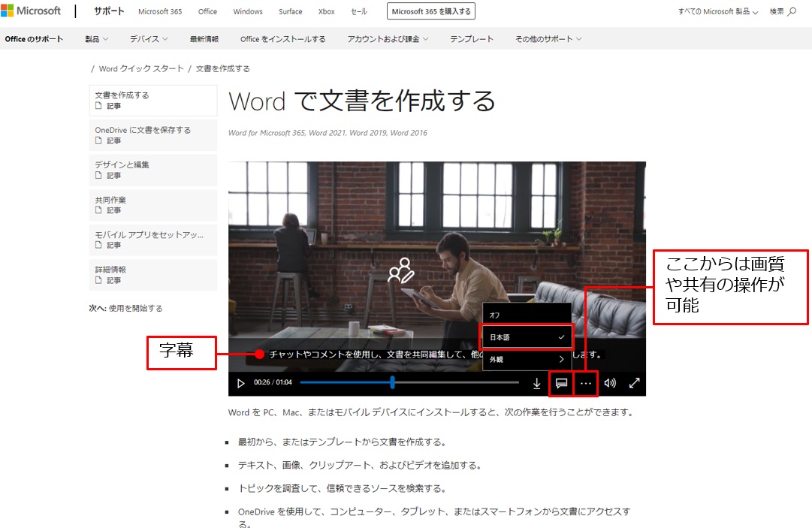Image resolution: width=812 pixels, height=528 pixels.
Task: Open 詳細情報 sidebar article
Action: 153,274
